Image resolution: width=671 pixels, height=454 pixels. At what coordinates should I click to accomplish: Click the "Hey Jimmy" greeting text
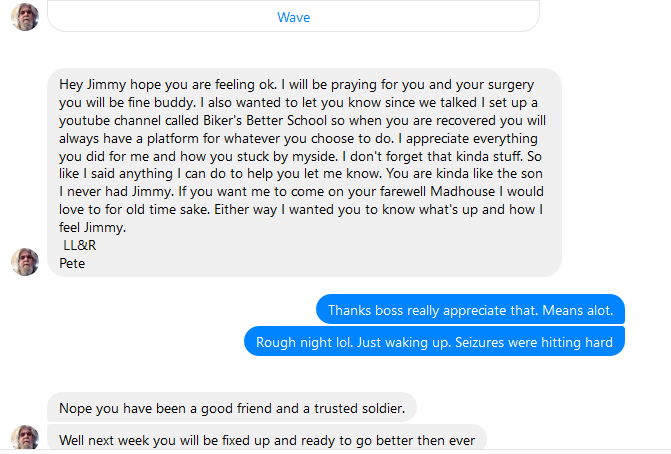[89, 83]
